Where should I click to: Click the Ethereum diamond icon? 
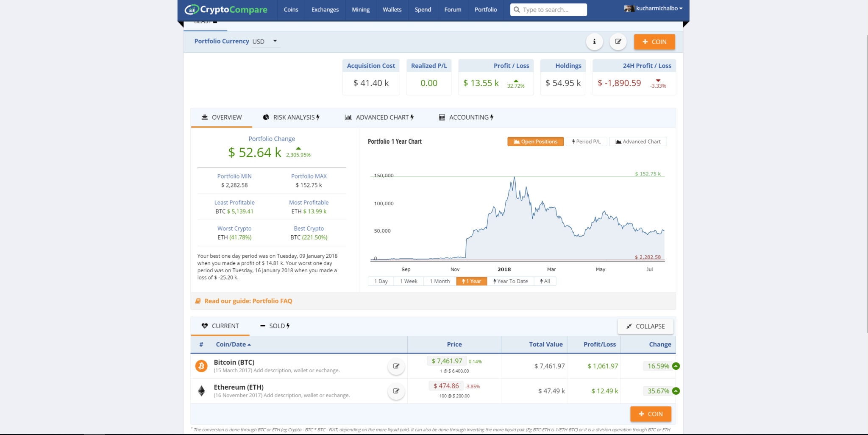tap(201, 391)
